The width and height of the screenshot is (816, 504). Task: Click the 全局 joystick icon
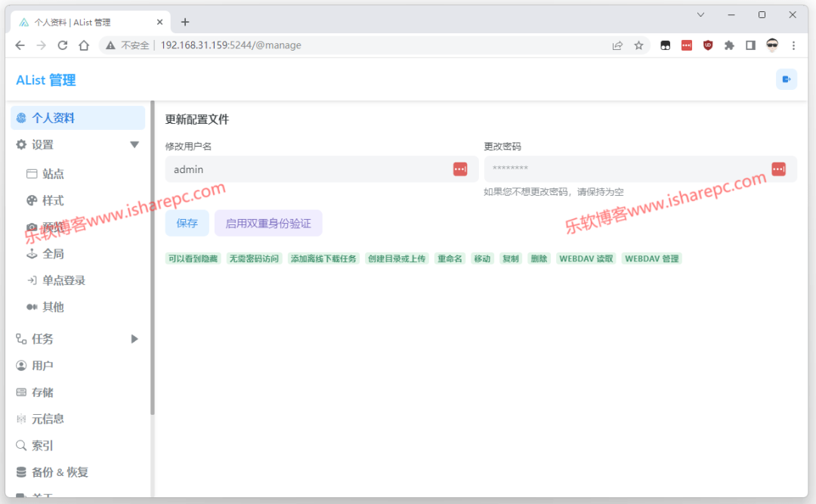click(x=32, y=254)
